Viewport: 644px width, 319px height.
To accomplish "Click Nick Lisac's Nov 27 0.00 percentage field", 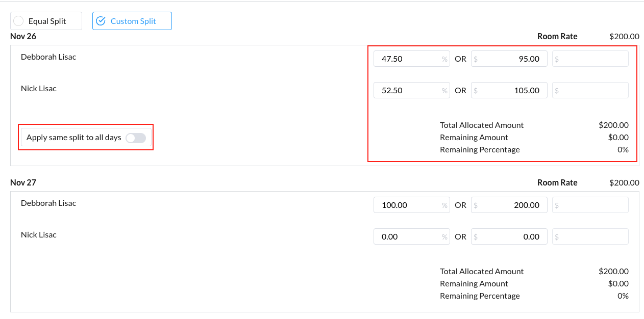I will [x=408, y=236].
